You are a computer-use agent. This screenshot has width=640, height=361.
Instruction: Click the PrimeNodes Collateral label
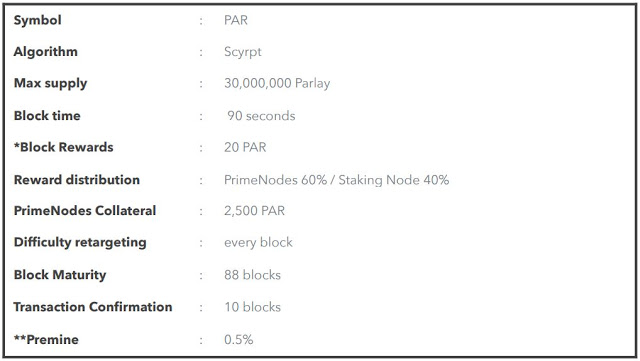[85, 211]
